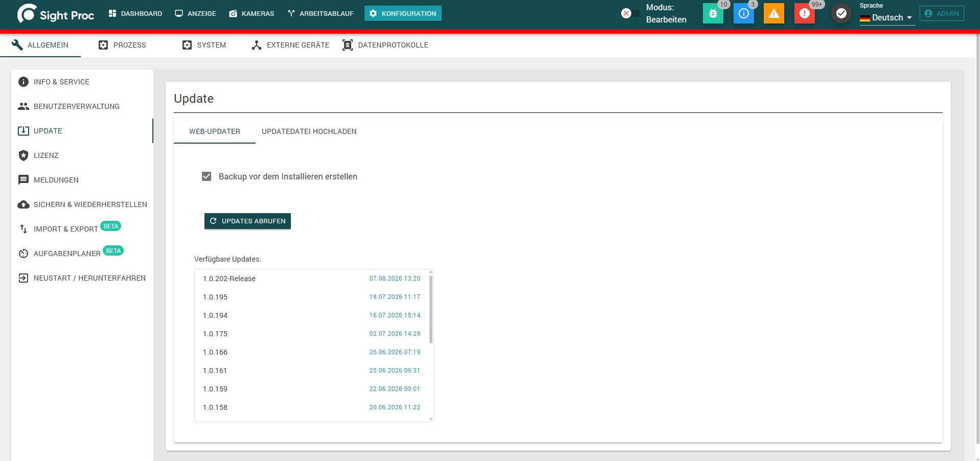Go to Dashboard in top navigation
The image size is (980, 461).
[135, 13]
